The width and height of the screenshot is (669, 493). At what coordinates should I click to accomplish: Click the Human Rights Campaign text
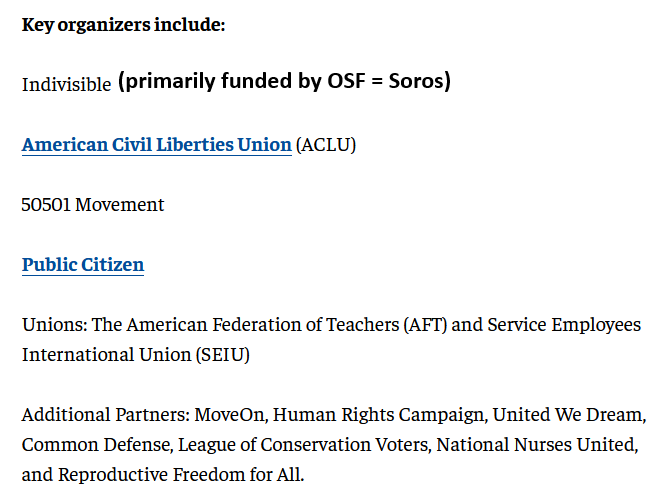(x=364, y=414)
